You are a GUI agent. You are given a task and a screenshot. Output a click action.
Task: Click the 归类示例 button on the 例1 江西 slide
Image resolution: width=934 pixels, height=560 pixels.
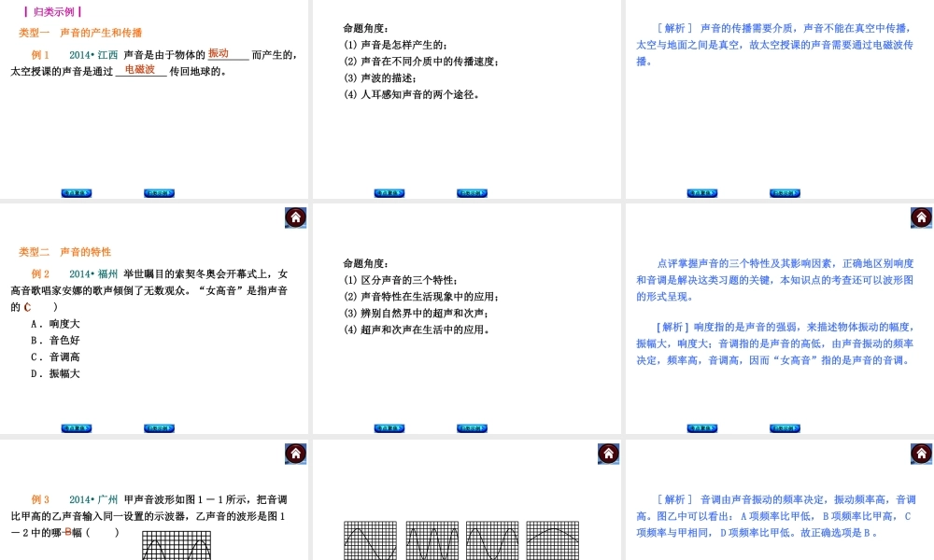coord(159,193)
